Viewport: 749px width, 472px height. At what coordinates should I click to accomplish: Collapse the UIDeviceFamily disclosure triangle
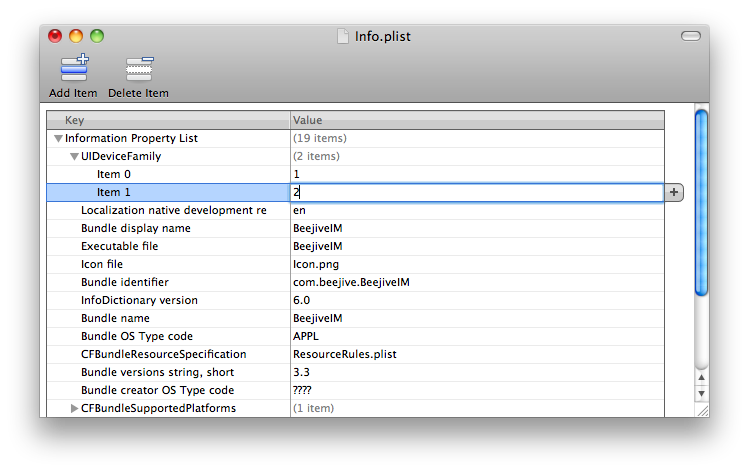tap(74, 157)
